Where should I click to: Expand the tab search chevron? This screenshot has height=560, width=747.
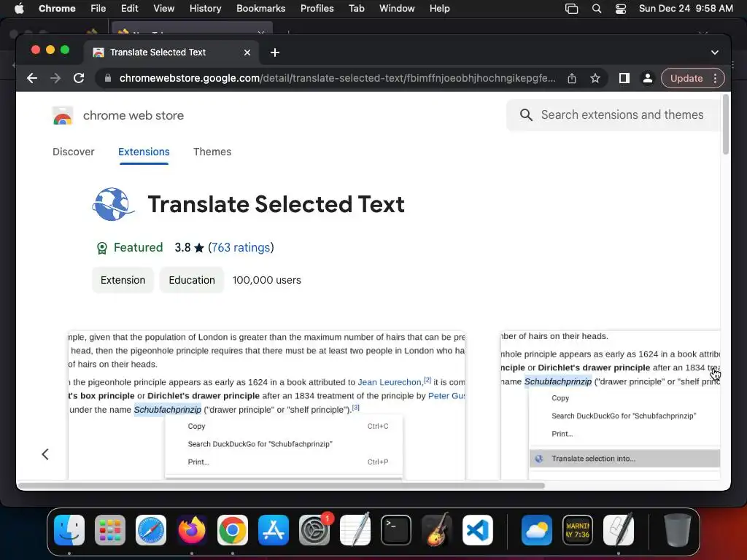(x=715, y=52)
